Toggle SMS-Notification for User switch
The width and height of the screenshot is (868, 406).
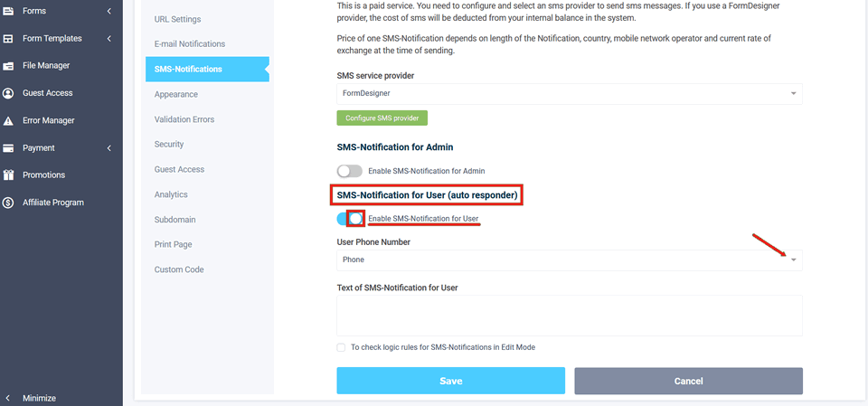tap(349, 219)
